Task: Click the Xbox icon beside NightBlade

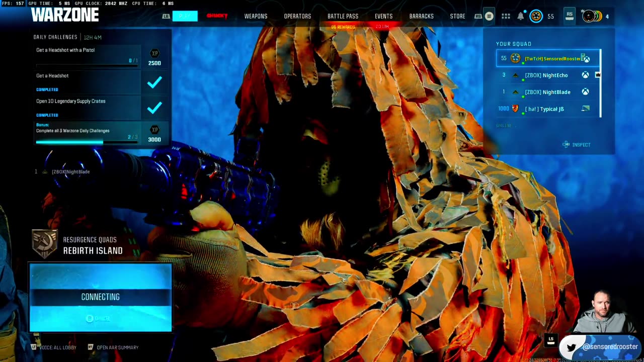Action: pyautogui.click(x=585, y=92)
